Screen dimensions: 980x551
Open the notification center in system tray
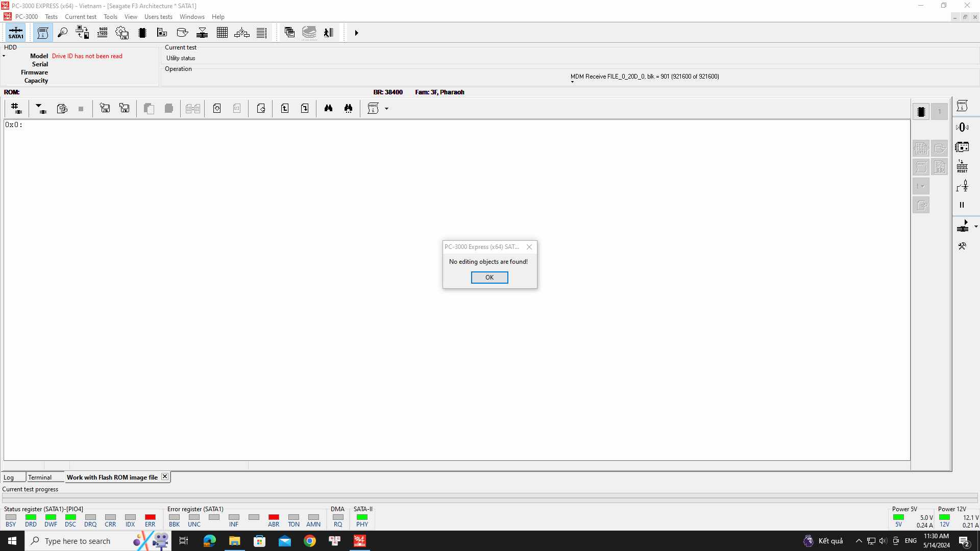point(964,541)
